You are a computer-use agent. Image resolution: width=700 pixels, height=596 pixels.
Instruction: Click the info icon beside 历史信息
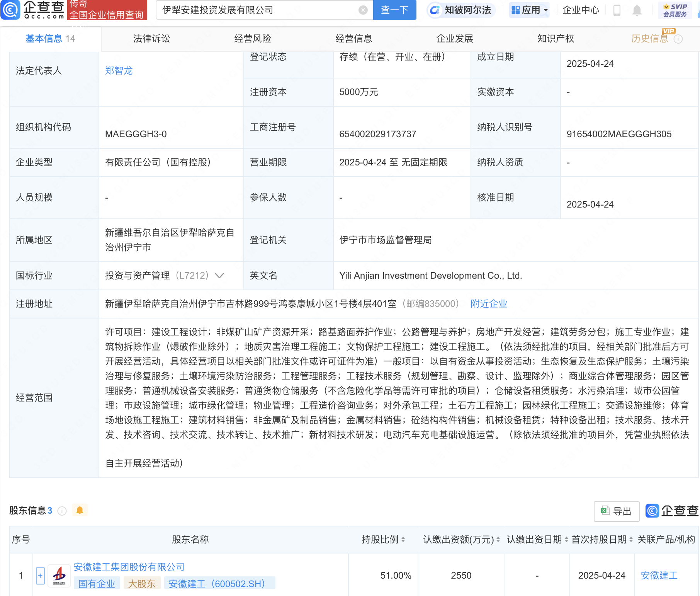[x=678, y=39]
